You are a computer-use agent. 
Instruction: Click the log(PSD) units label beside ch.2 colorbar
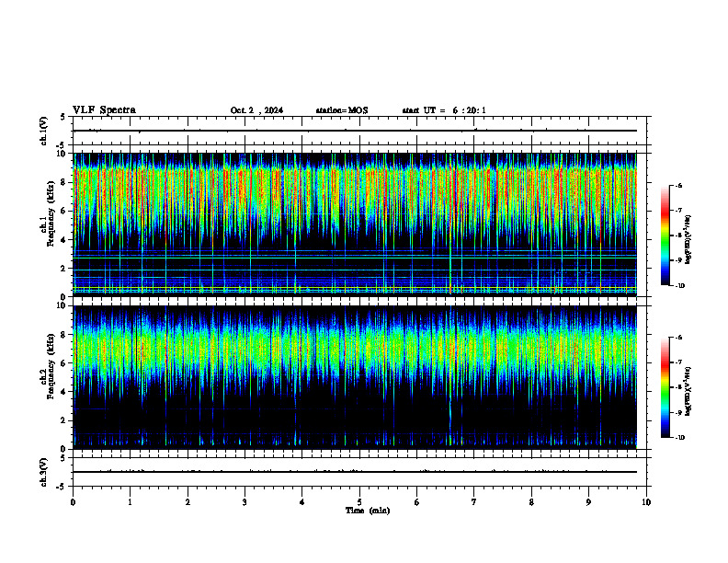688,391
